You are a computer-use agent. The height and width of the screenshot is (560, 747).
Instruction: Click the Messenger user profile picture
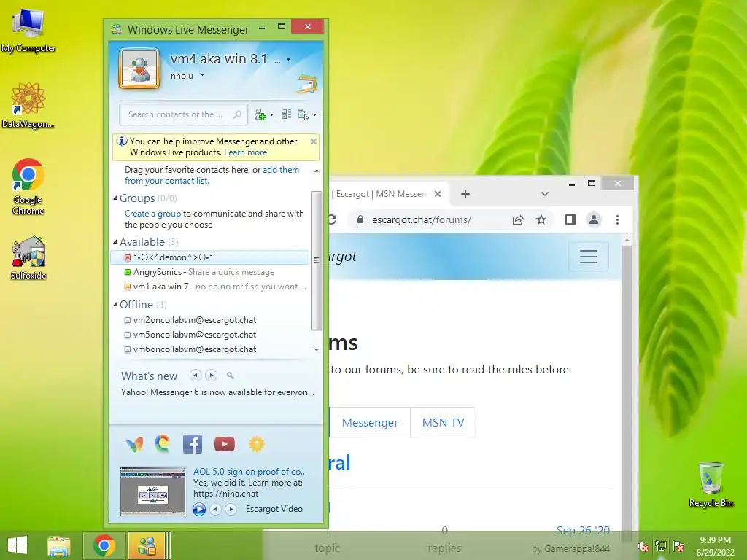[139, 69]
